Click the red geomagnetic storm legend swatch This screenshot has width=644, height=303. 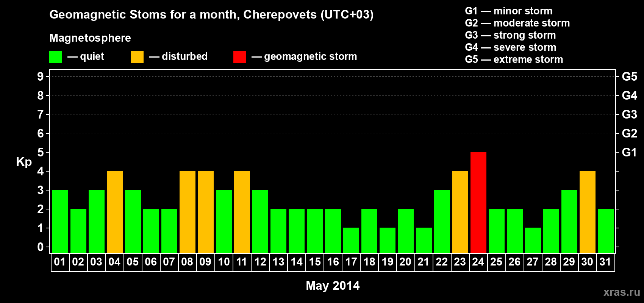[240, 57]
